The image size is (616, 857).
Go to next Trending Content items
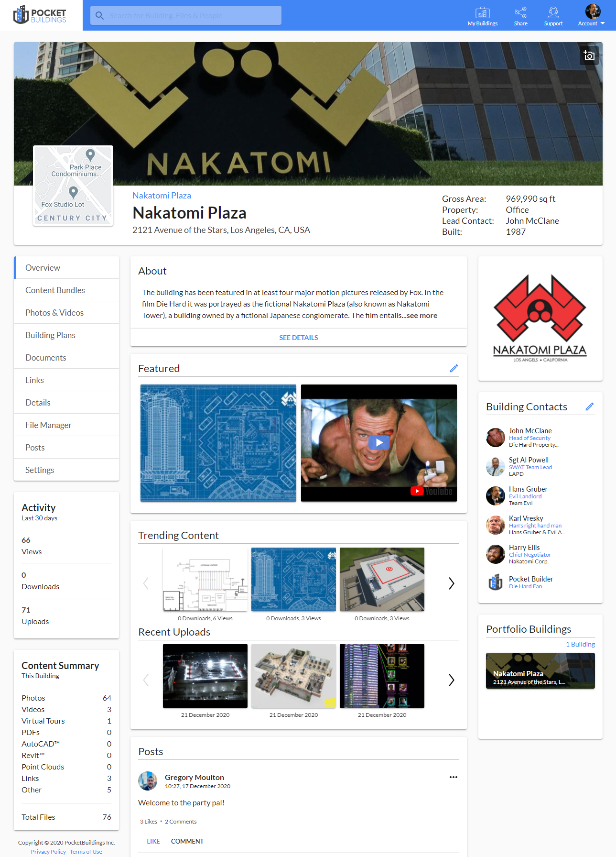(x=451, y=583)
